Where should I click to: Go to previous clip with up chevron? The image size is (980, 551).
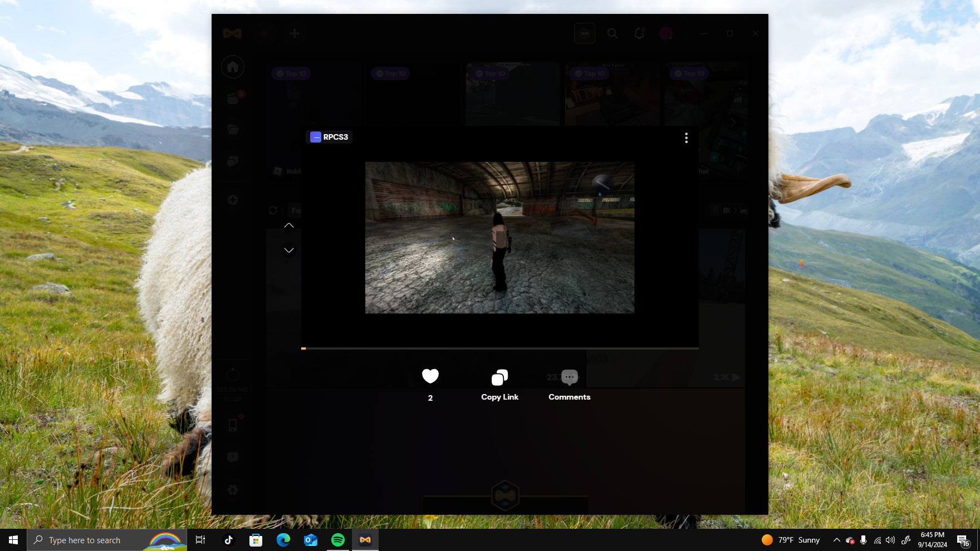click(x=289, y=225)
